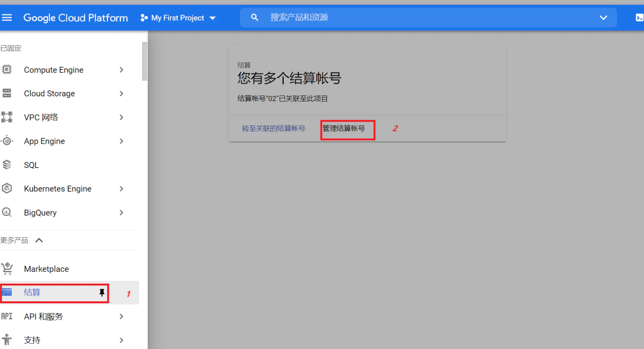
Task: Expand the search bar dropdown arrow
Action: (603, 18)
